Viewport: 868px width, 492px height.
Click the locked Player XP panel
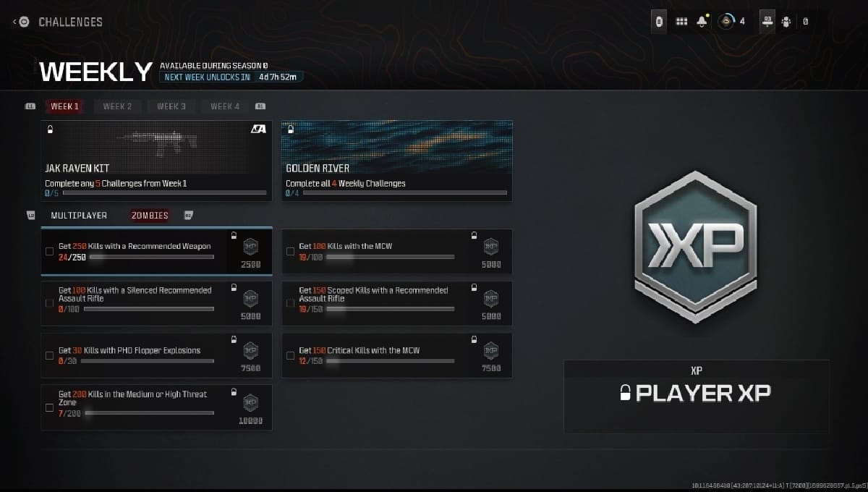point(696,396)
